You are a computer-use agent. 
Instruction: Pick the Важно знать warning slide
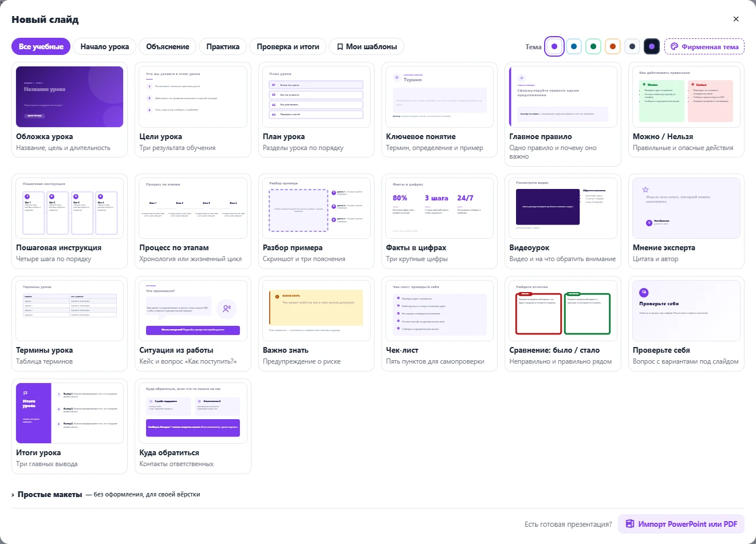[x=316, y=324]
